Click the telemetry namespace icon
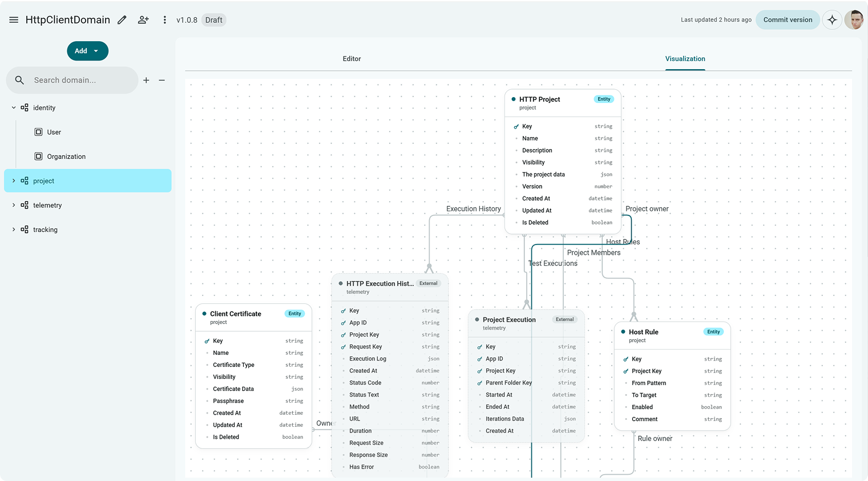The width and height of the screenshot is (868, 481). pos(25,205)
